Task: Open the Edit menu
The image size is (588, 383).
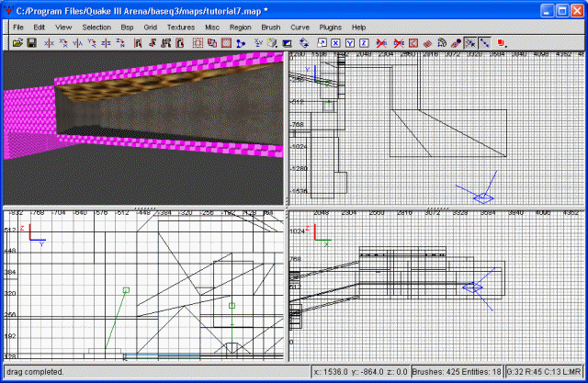Action: (x=39, y=28)
